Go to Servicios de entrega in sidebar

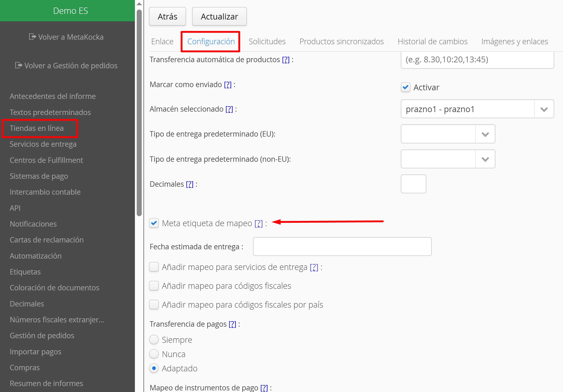click(43, 144)
